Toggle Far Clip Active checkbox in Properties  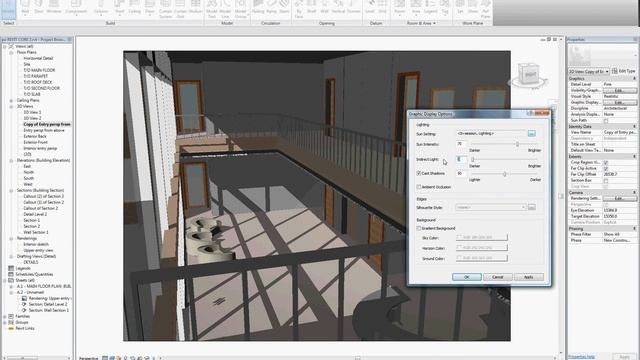pos(606,169)
